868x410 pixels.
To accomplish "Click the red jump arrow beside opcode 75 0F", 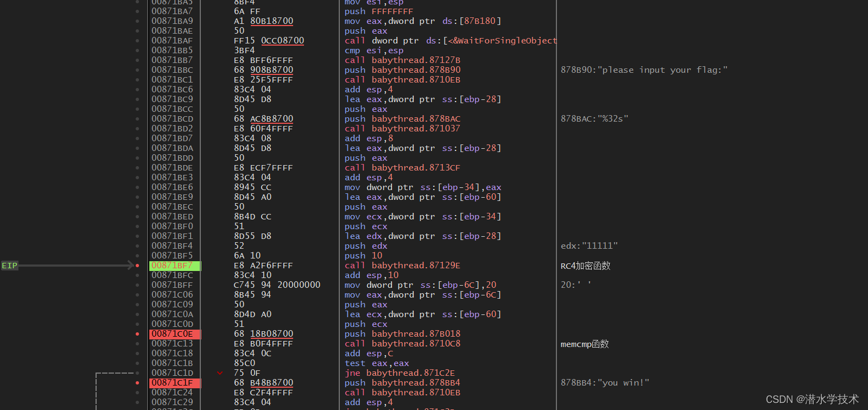I will click(x=220, y=373).
